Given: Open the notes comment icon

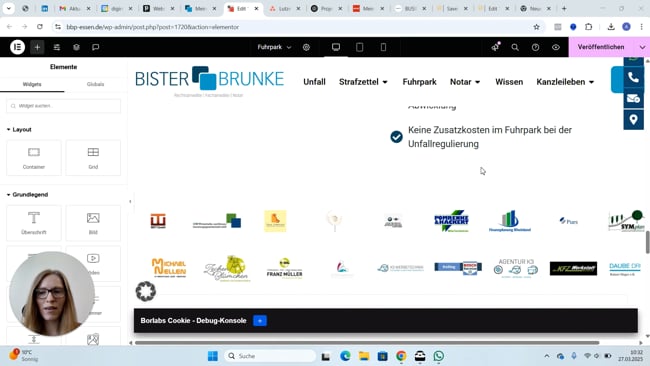Looking at the screenshot, I should point(95,47).
